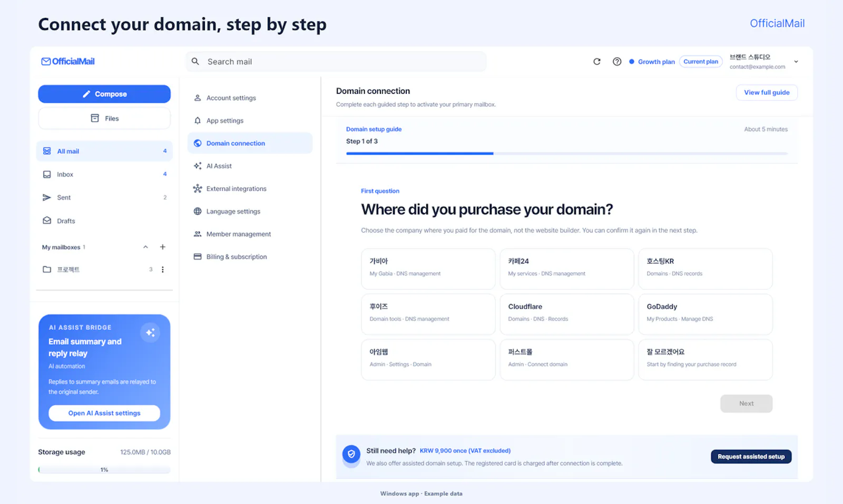The height and width of the screenshot is (504, 843).
Task: Click the domain setup progress bar
Action: pyautogui.click(x=567, y=153)
